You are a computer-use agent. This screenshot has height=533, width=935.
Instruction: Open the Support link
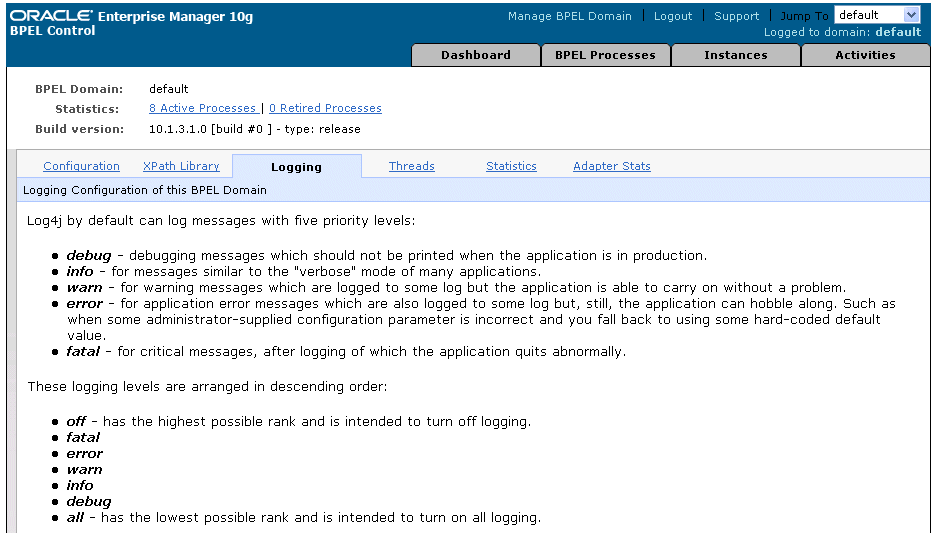736,16
